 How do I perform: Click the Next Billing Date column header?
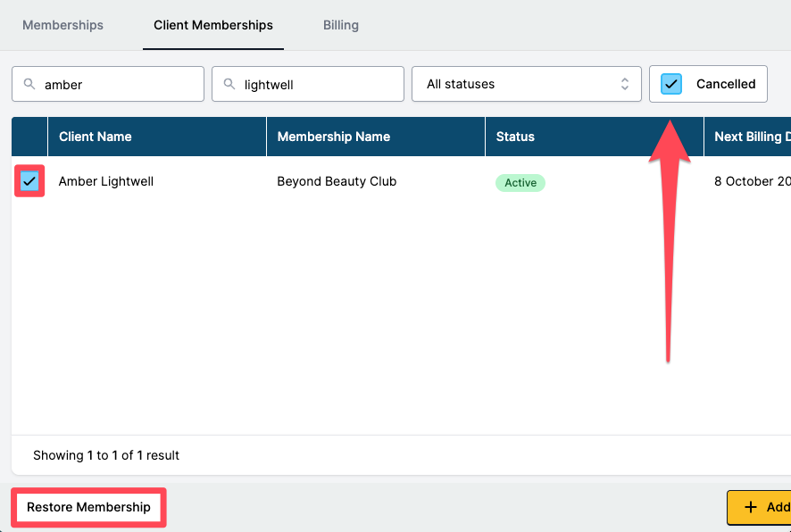750,137
